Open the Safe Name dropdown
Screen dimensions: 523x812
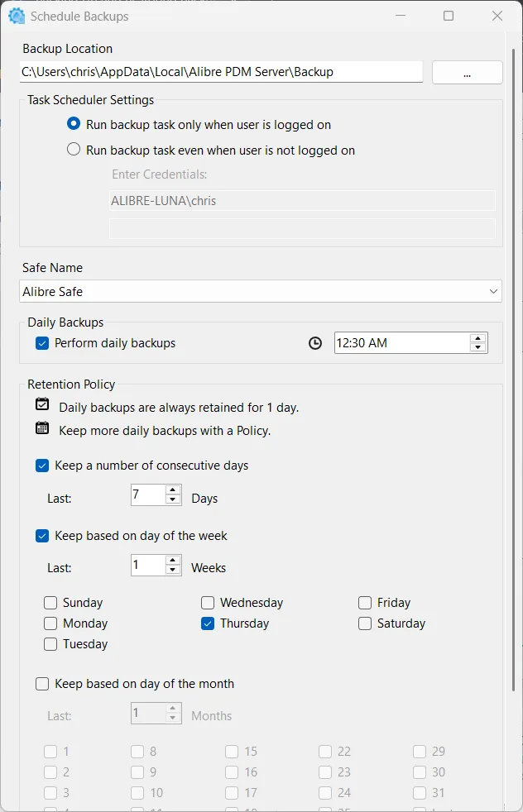pos(260,292)
